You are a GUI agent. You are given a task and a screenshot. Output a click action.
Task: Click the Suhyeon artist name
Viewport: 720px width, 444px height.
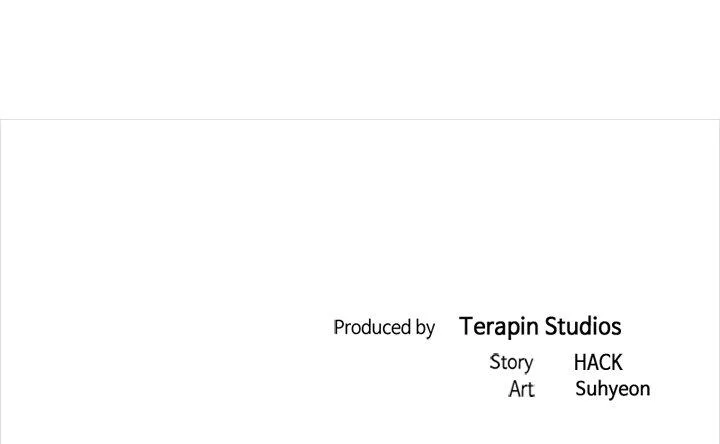pos(612,389)
